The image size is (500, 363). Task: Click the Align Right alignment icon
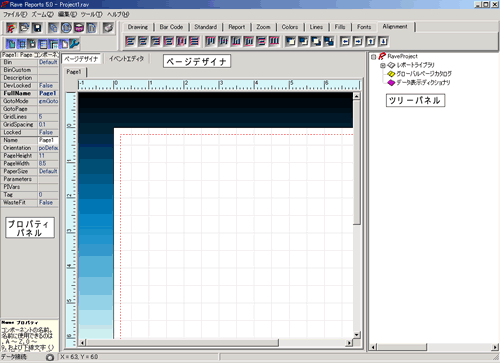point(156,41)
